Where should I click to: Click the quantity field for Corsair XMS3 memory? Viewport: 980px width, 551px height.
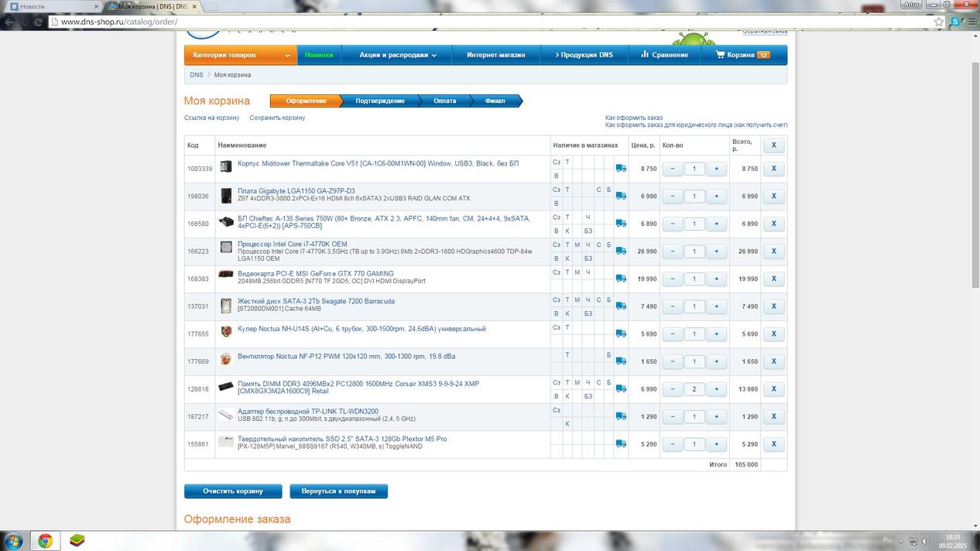[x=694, y=389]
